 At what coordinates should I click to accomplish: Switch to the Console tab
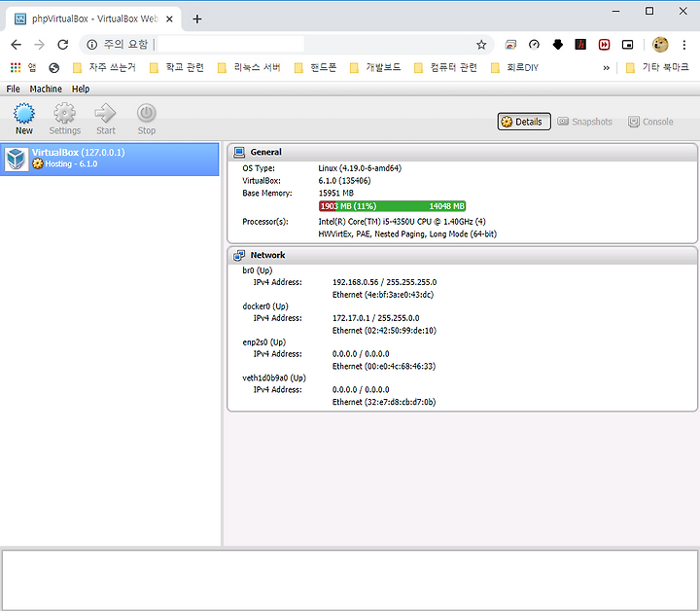coord(650,122)
